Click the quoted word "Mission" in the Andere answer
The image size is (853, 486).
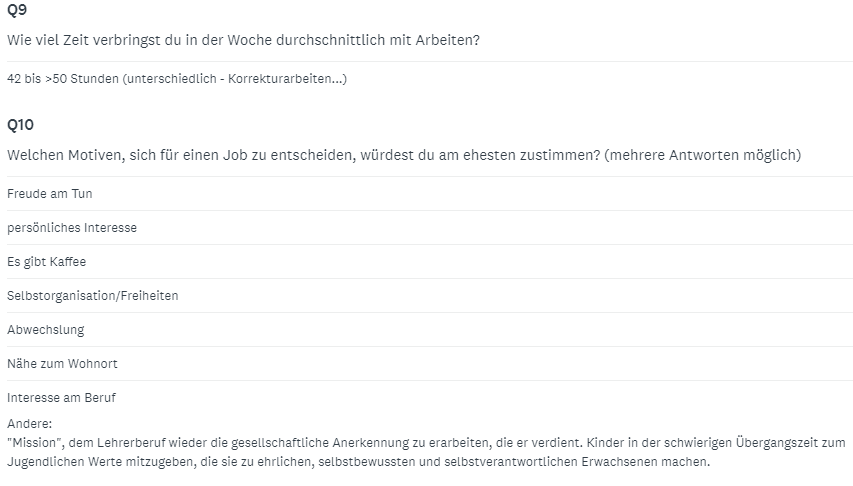click(34, 442)
